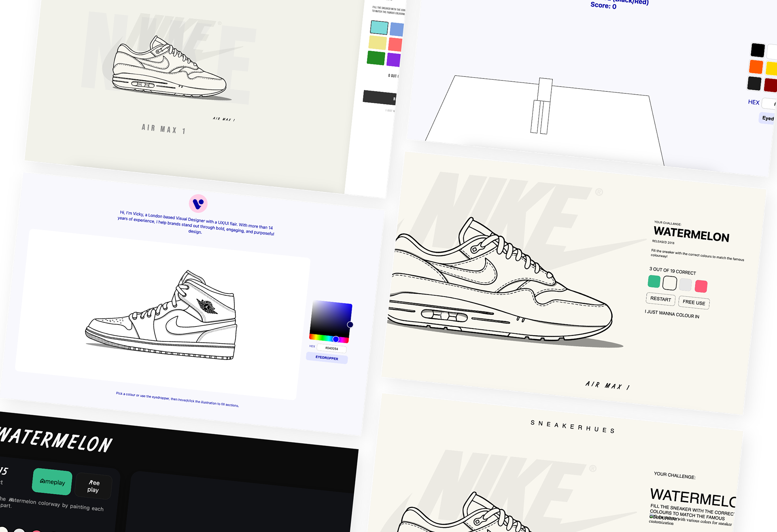
Task: Choose the watermelon green swatch
Action: click(x=654, y=281)
